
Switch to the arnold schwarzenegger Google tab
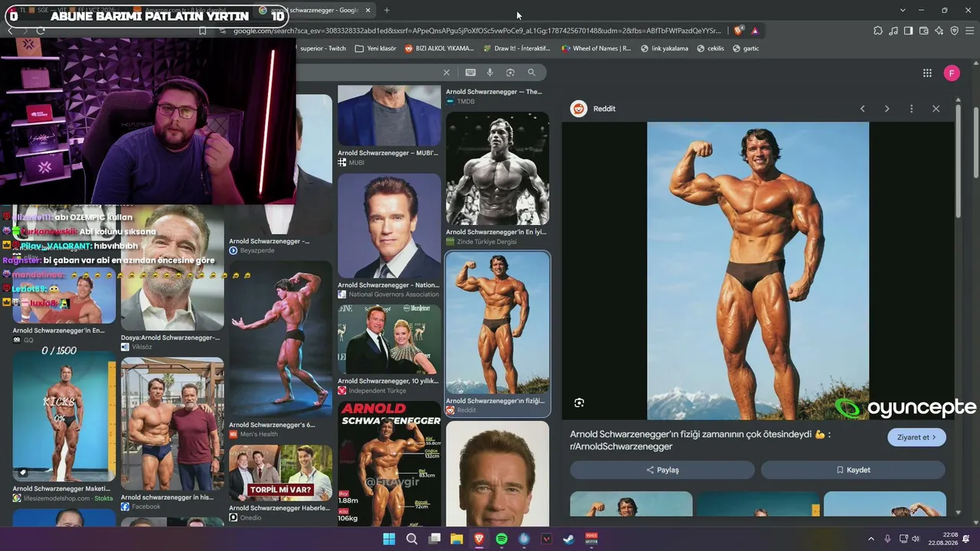coord(315,10)
